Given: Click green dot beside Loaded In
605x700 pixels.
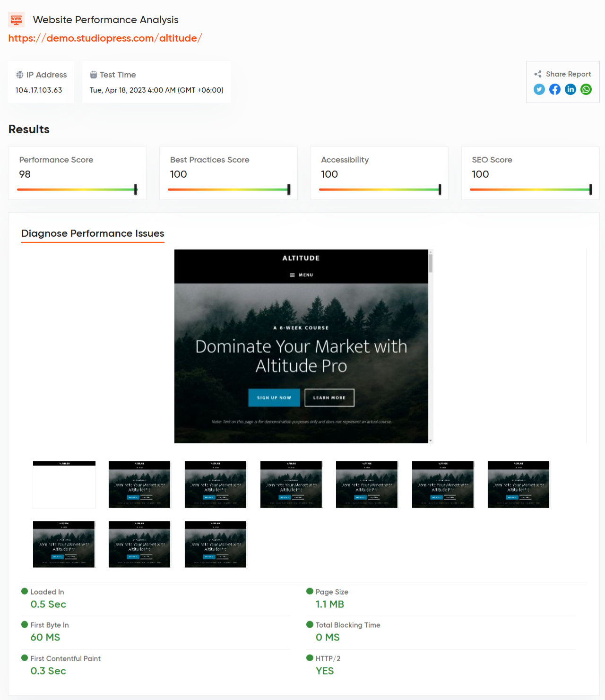Looking at the screenshot, I should pos(25,591).
